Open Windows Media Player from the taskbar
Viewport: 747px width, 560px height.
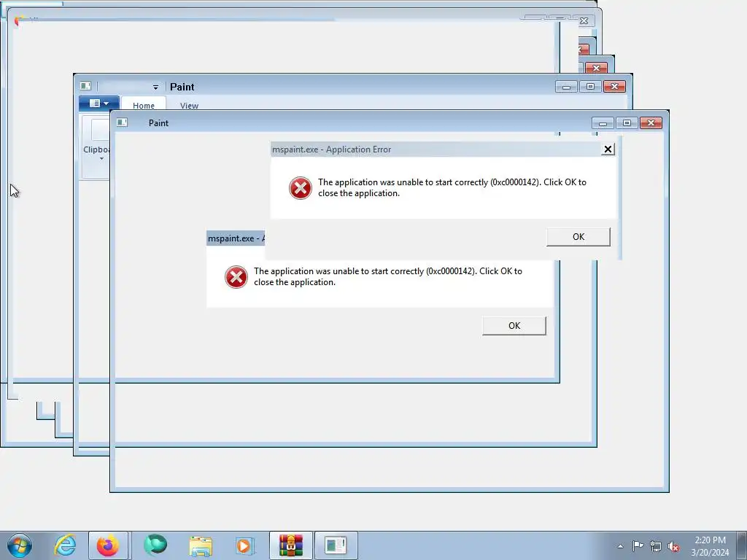[x=245, y=545]
